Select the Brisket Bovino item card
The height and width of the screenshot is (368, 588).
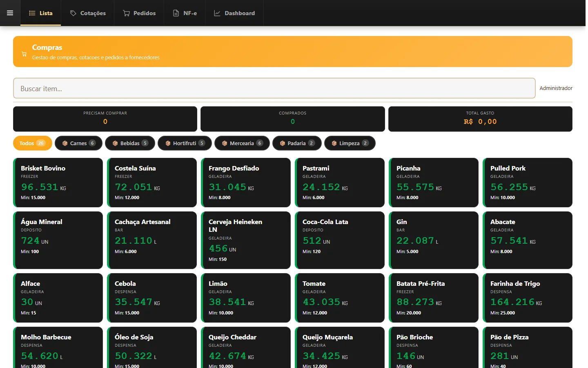(58, 182)
